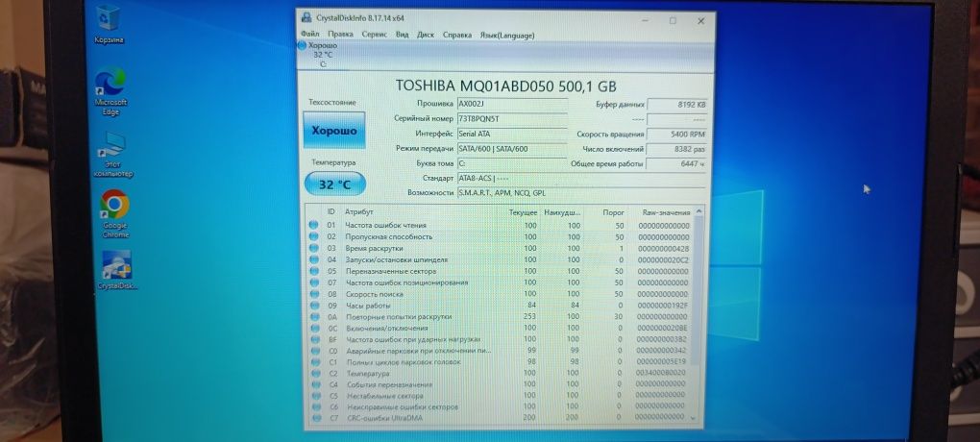Click the interface field Serial ATA
980x442 pixels.
pyautogui.click(x=512, y=134)
